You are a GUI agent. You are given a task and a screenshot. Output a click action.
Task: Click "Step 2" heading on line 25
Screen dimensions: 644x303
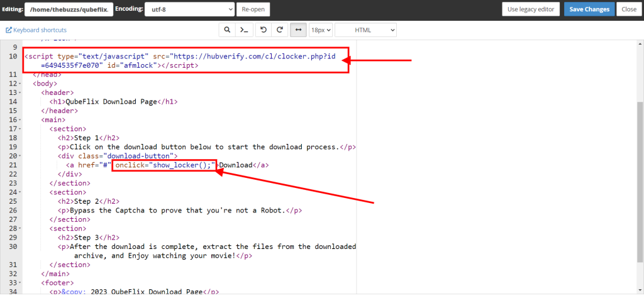pyautogui.click(x=86, y=201)
